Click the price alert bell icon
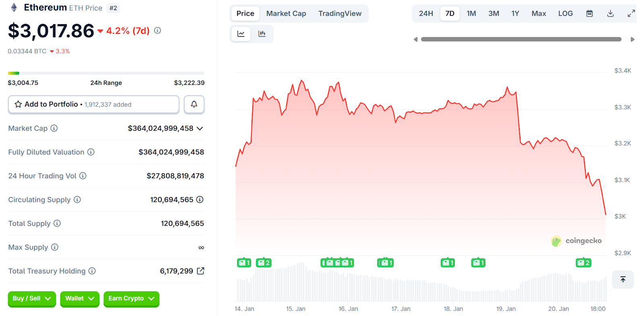 (194, 104)
